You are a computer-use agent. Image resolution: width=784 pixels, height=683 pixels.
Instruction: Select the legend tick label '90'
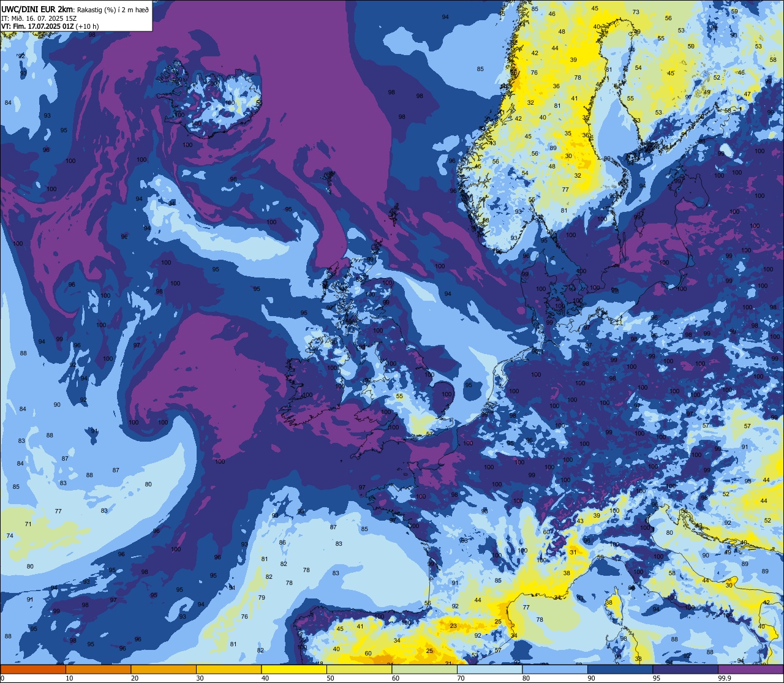(x=591, y=678)
